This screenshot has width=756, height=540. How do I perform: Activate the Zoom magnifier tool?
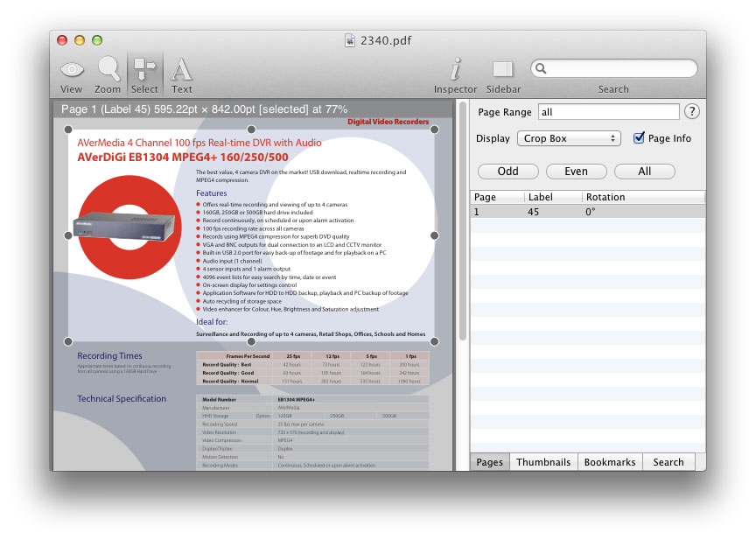point(108,75)
